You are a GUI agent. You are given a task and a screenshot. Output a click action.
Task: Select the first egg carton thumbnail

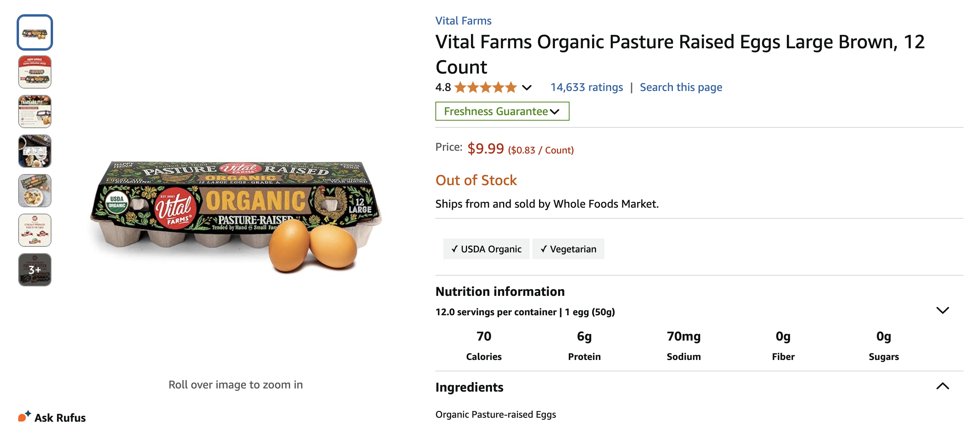click(35, 32)
